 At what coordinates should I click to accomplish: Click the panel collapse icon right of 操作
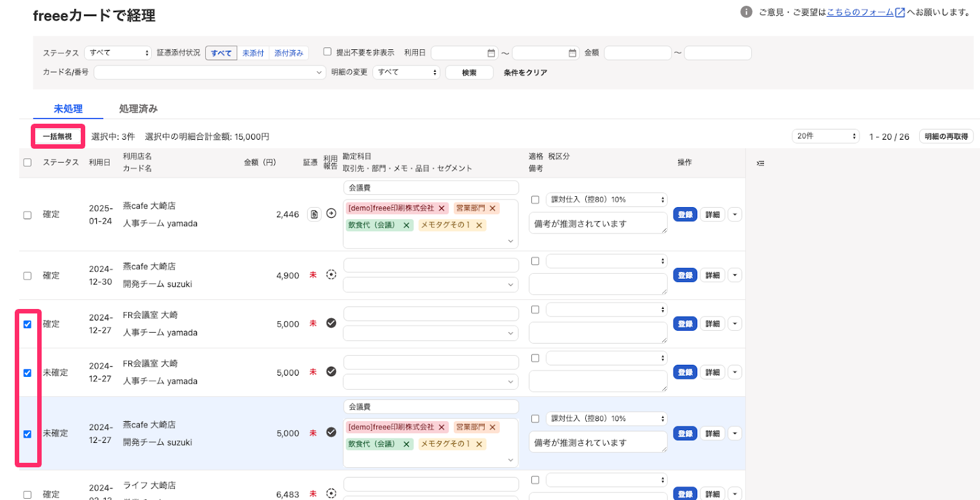[760, 163]
